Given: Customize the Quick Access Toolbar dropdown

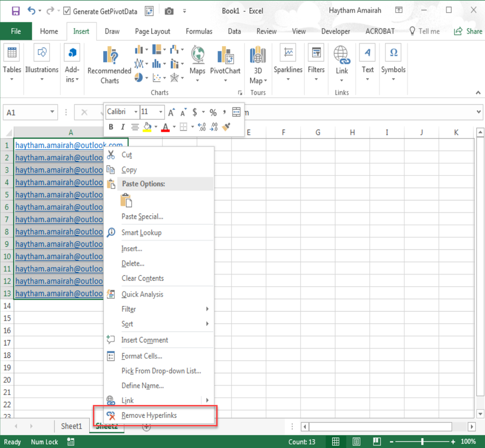Looking at the screenshot, I should click(x=184, y=11).
